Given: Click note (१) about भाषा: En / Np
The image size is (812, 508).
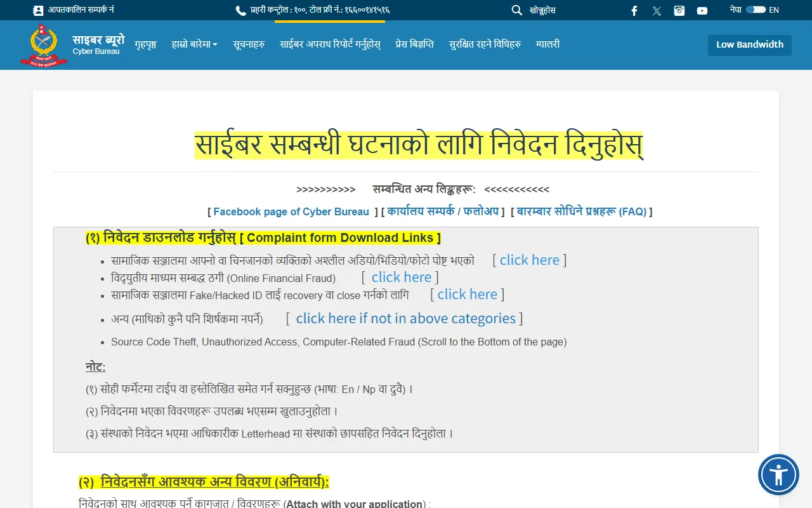Looking at the screenshot, I should pyautogui.click(x=249, y=389).
